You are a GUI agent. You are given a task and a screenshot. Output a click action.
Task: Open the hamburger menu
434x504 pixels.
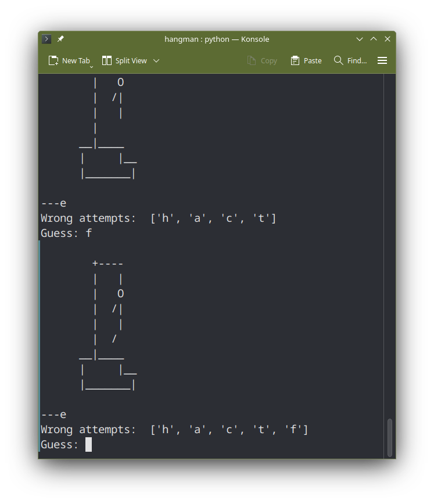click(382, 60)
